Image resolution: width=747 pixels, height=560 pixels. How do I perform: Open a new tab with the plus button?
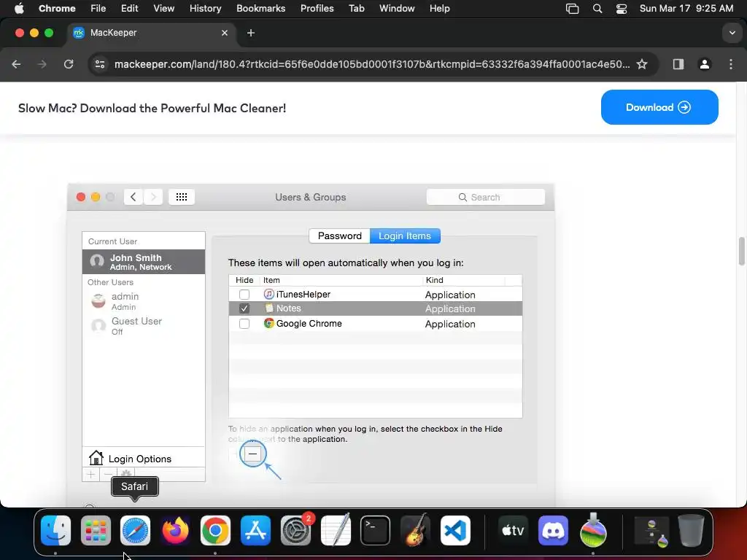(x=251, y=33)
